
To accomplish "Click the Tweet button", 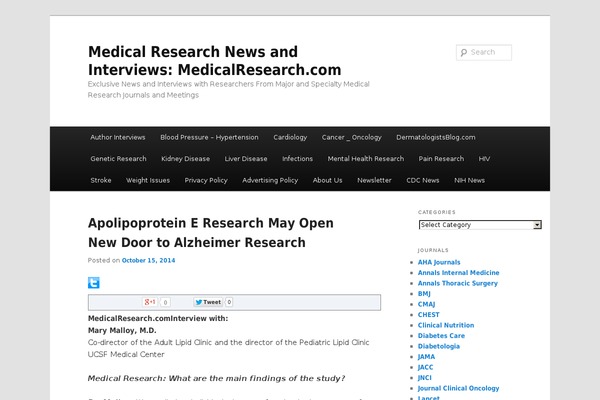I will (x=208, y=302).
